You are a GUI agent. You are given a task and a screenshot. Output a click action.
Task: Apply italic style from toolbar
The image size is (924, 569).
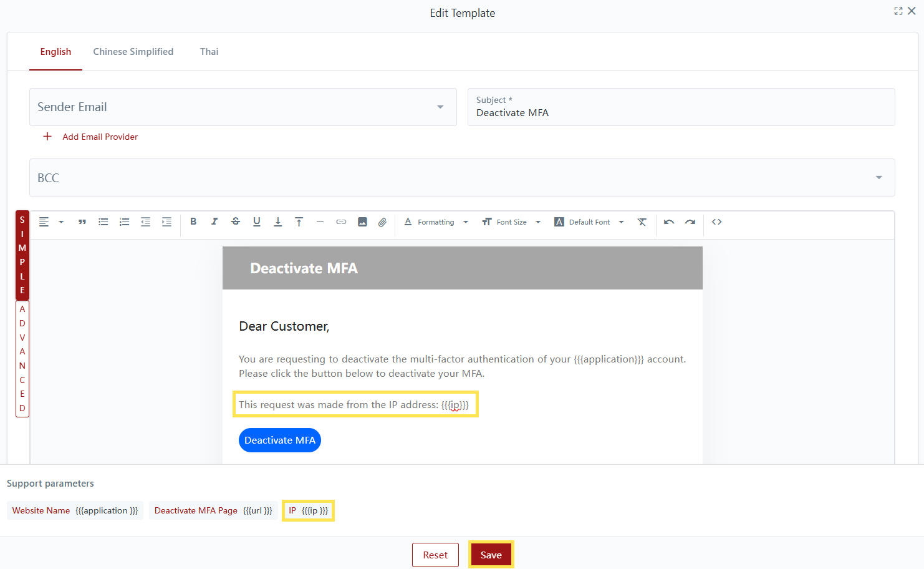[214, 221]
